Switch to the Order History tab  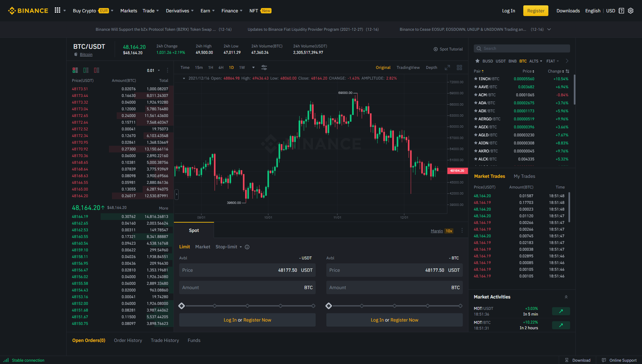(x=128, y=340)
